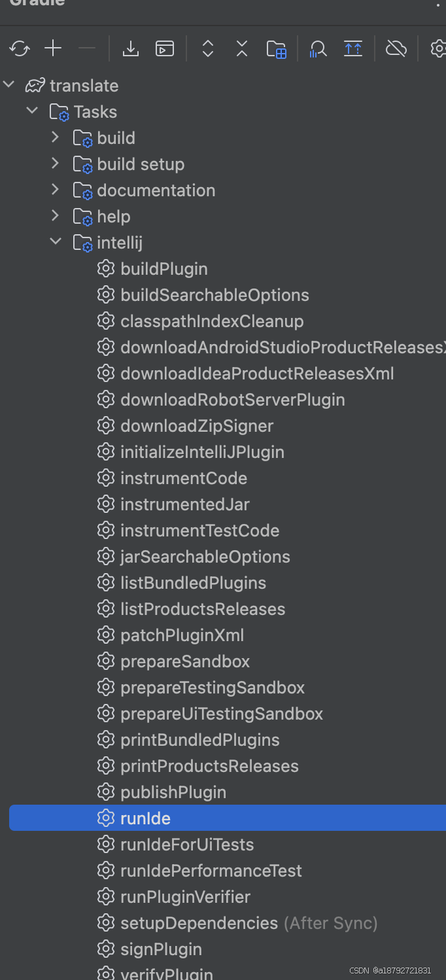Screen dimensions: 446x980
Task: Link a Gradle project with the plus icon
Action: pos(53,48)
